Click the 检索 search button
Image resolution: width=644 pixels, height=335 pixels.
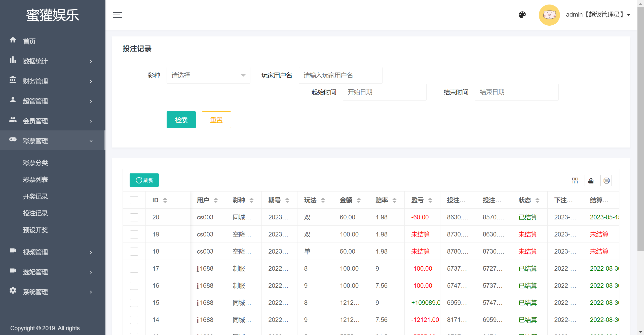[181, 120]
